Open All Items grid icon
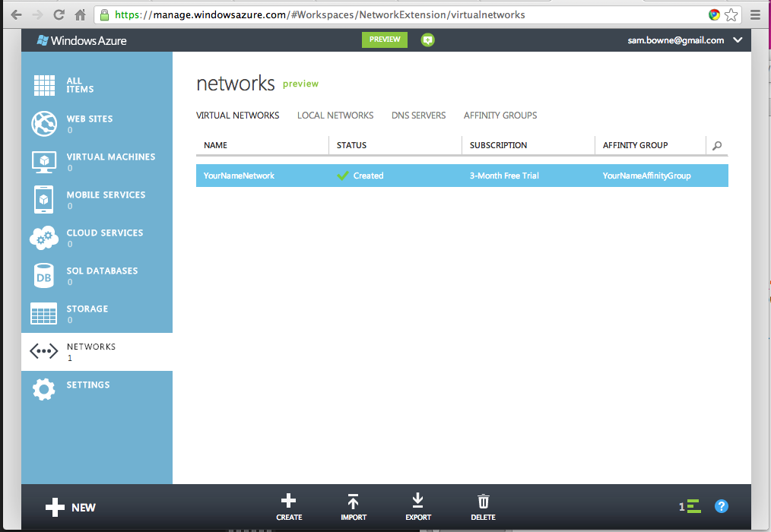 coord(44,85)
